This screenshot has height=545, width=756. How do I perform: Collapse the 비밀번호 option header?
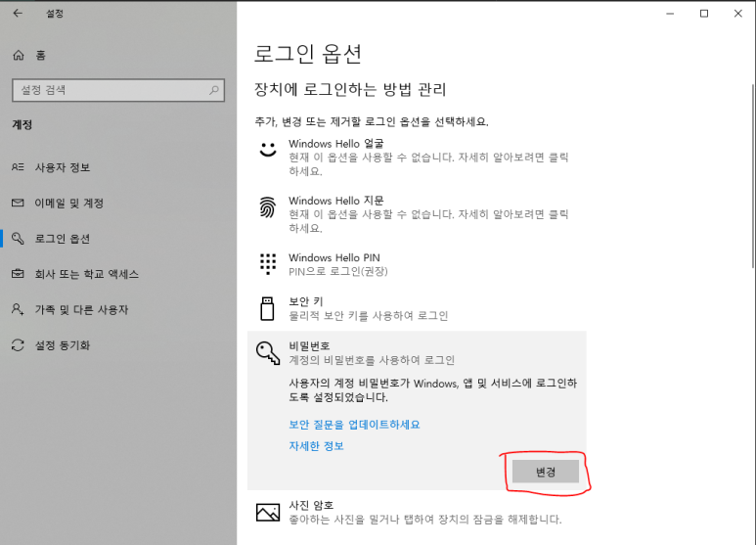[x=417, y=353]
